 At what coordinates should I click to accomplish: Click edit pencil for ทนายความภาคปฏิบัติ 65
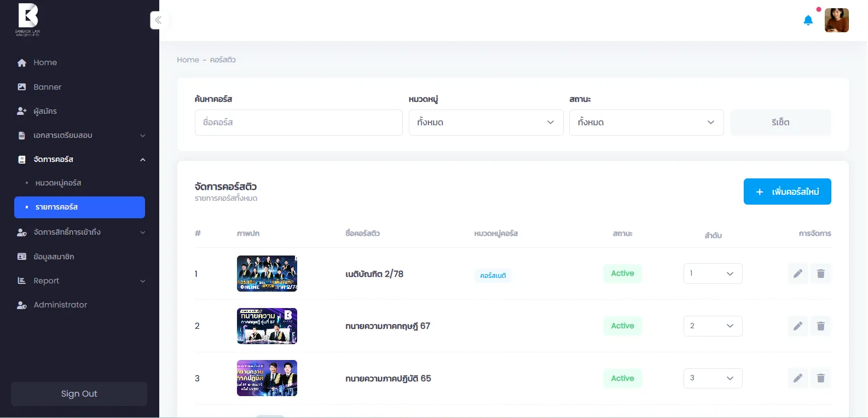point(798,378)
